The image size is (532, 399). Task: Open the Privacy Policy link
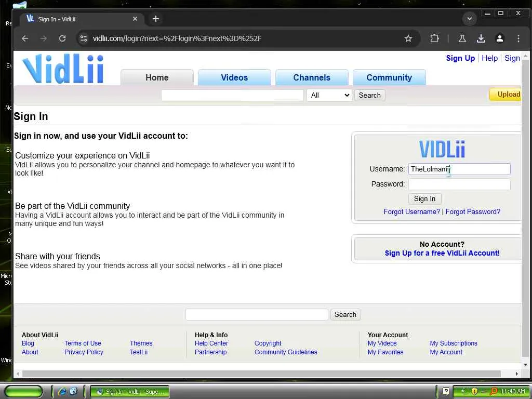coord(84,352)
